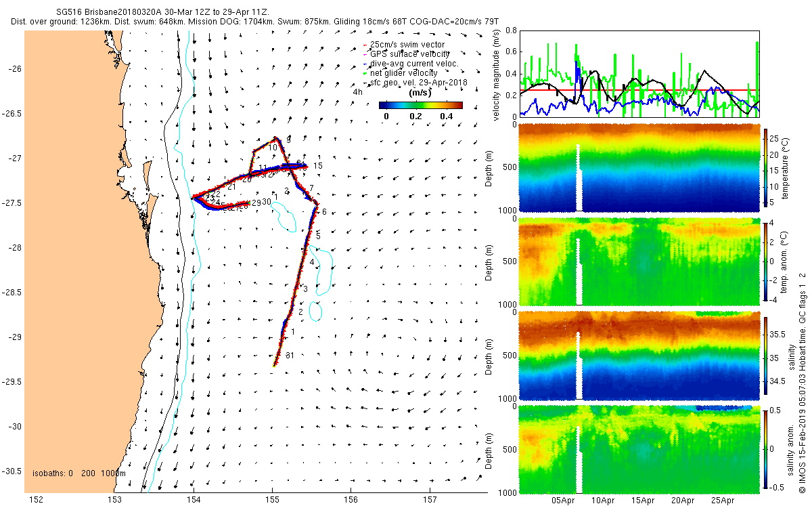Click the '20Apr' date tick label
The width and height of the screenshot is (812, 508).
(683, 501)
